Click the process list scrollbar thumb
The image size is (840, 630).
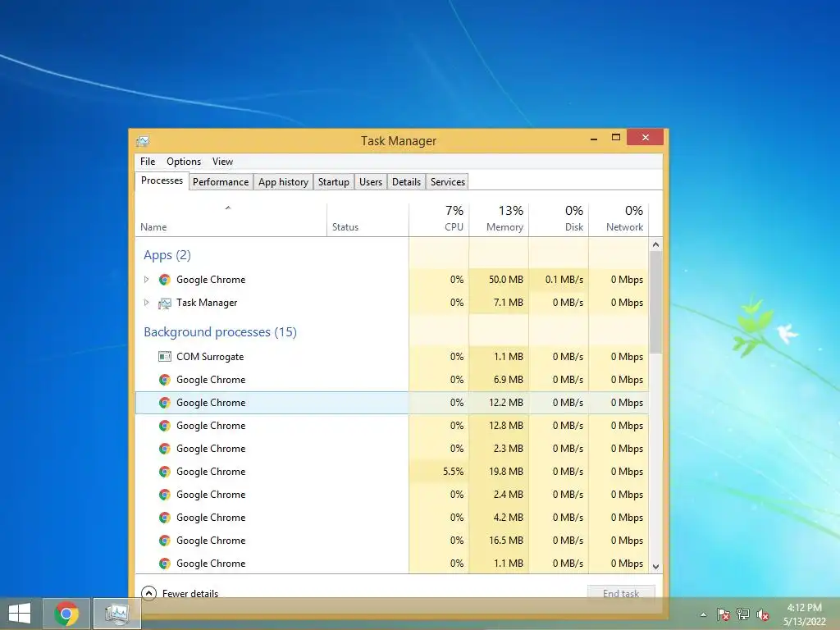pos(655,302)
